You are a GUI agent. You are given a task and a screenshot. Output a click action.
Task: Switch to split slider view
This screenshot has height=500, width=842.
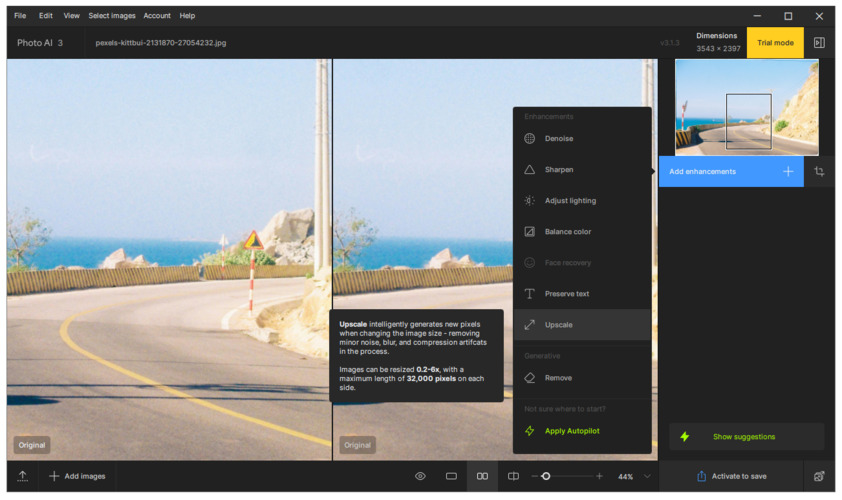coord(513,476)
